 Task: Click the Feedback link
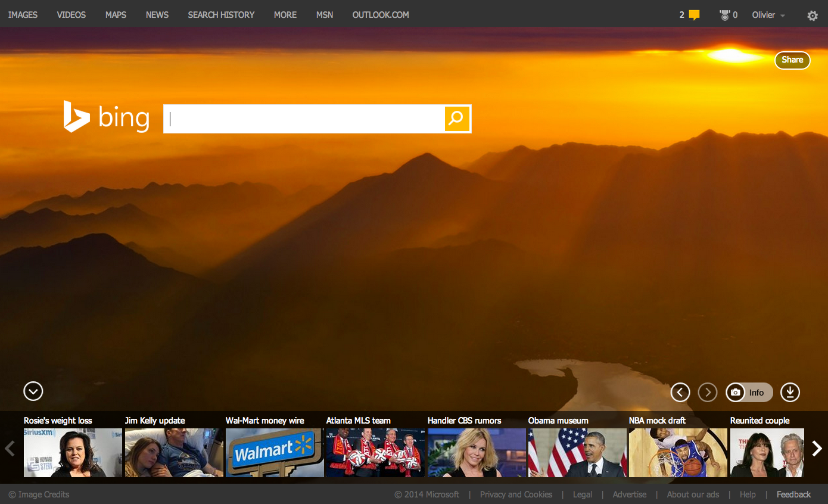793,494
